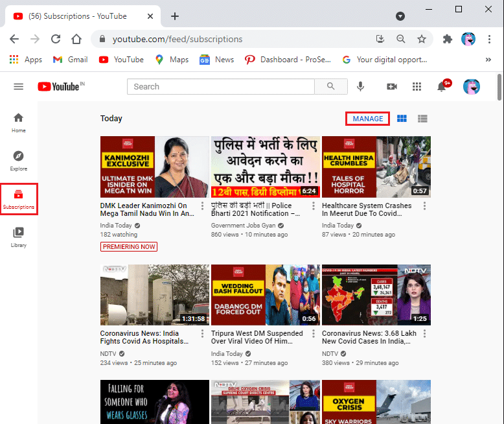
Task: Click the MANAGE subscriptions link
Action: [367, 119]
